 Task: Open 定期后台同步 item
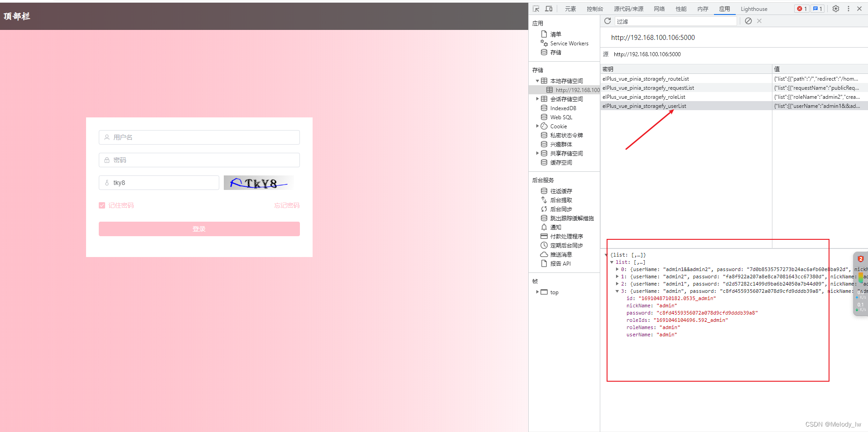(566, 245)
